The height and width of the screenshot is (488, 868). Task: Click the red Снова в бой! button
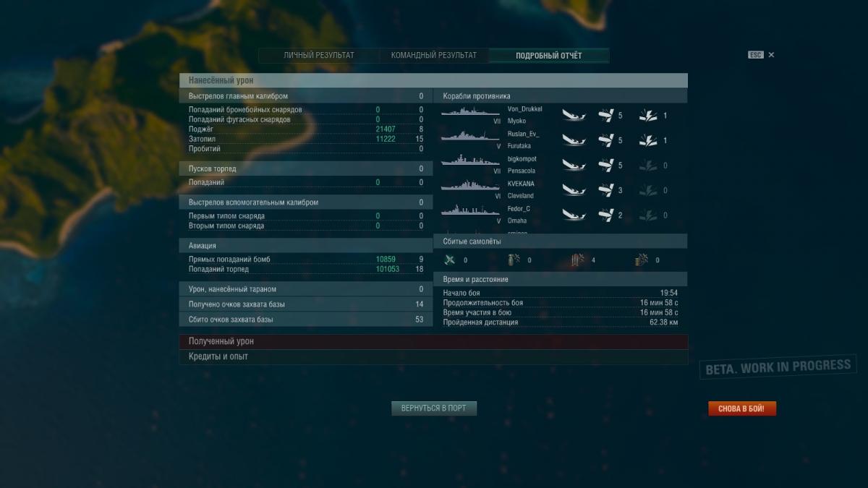pos(741,408)
